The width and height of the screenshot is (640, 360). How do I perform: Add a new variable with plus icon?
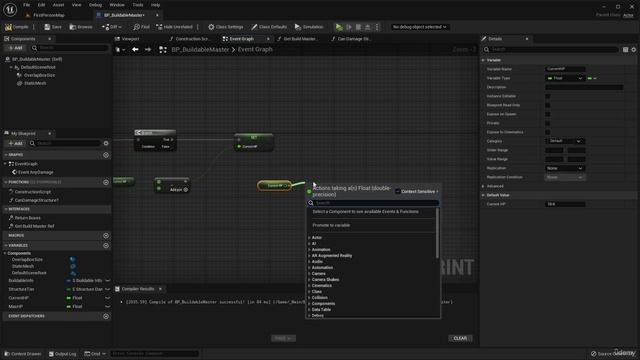point(106,246)
